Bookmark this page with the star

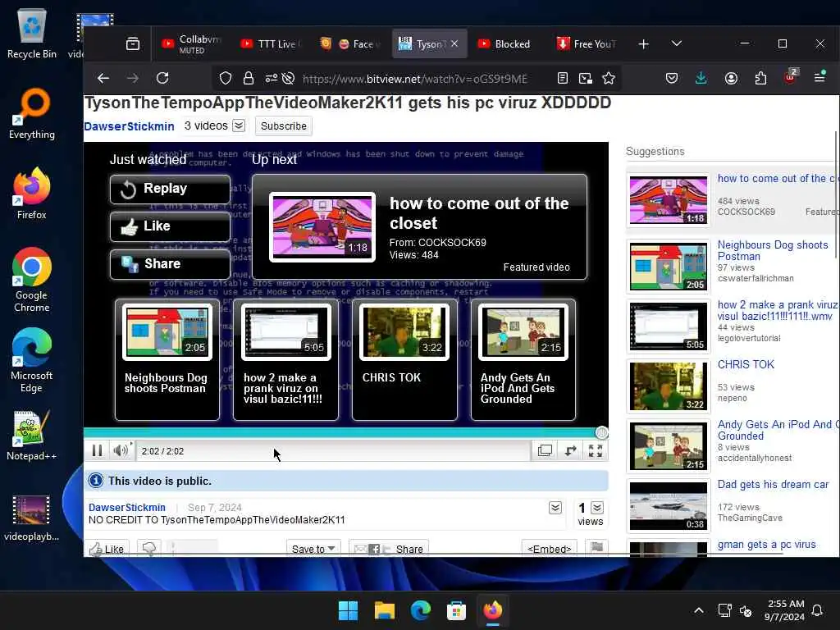(609, 78)
